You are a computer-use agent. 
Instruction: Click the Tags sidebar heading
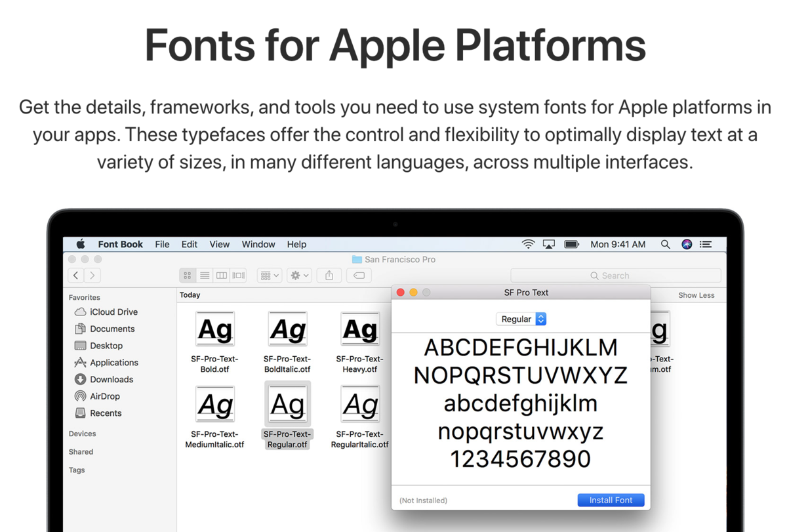tap(77, 470)
